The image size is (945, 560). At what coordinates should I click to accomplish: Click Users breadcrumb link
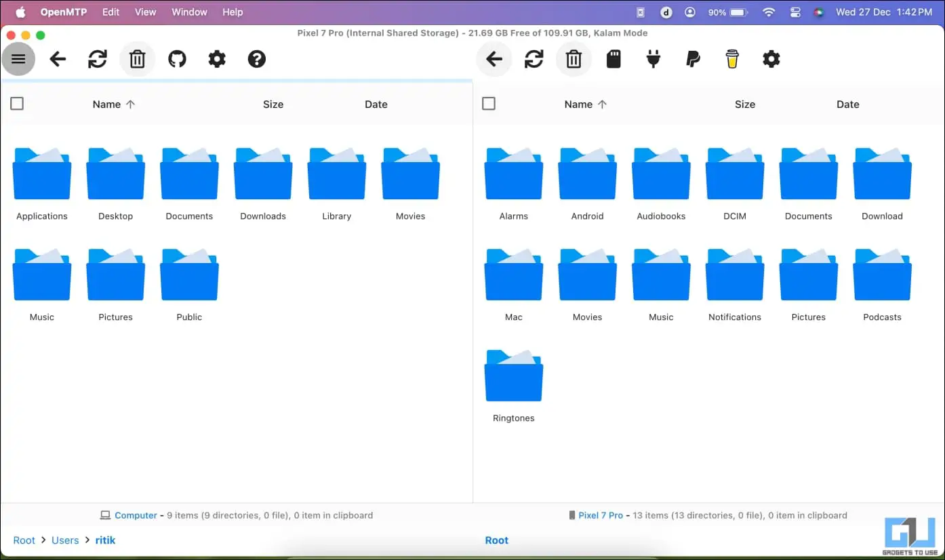[65, 540]
